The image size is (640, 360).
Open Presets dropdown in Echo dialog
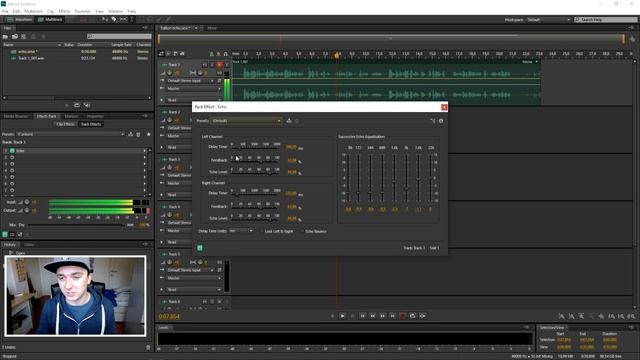246,121
